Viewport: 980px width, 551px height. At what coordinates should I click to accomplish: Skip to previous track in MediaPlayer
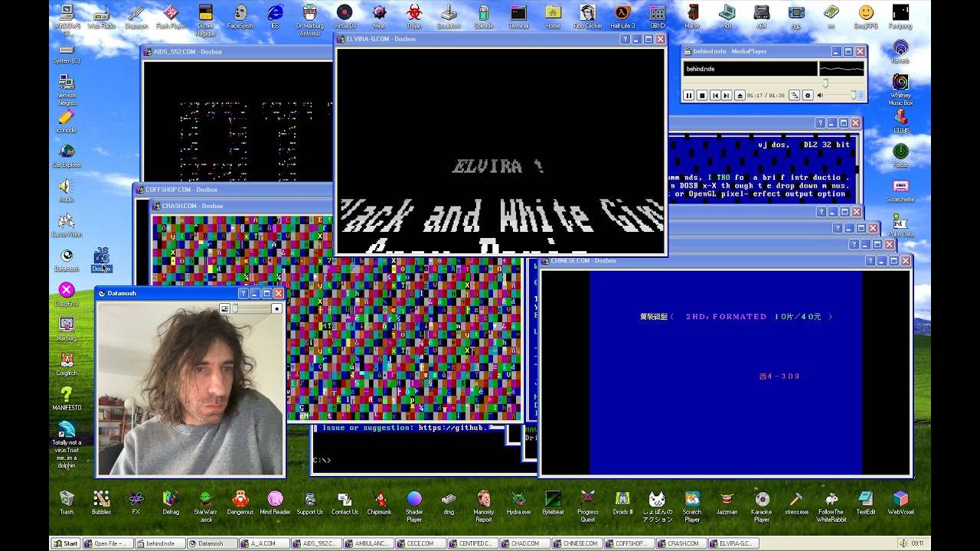point(714,95)
